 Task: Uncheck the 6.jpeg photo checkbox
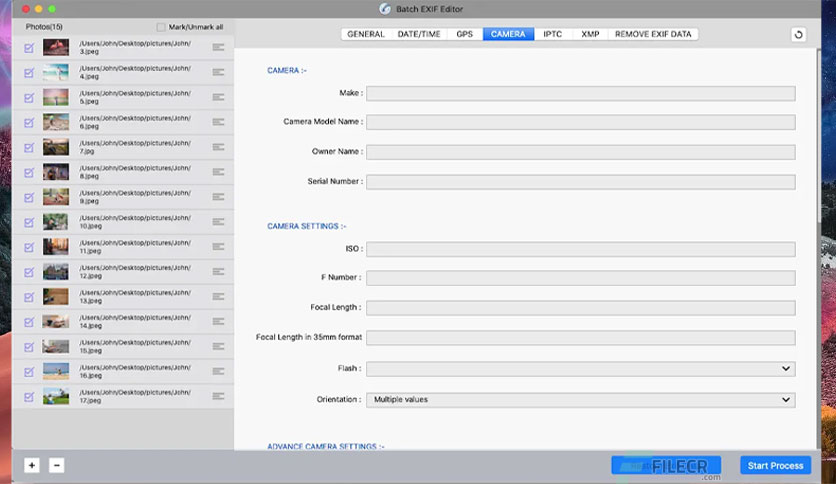[x=29, y=123]
